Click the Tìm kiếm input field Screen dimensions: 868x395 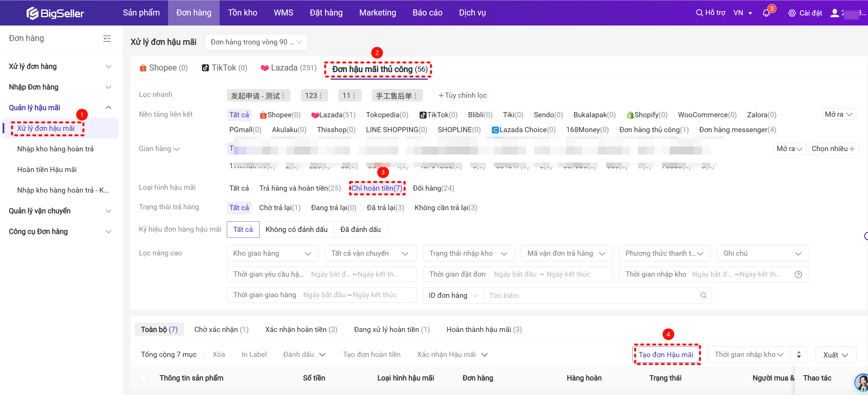coord(590,295)
